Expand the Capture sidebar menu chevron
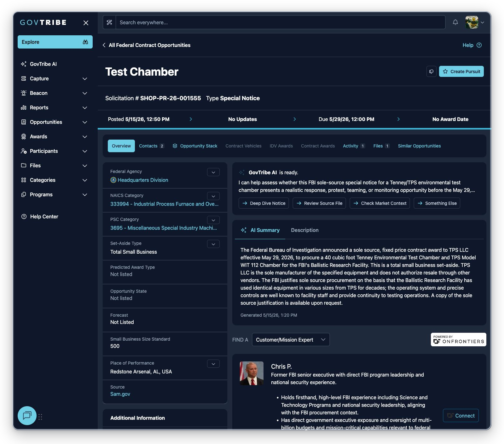The height and width of the screenshot is (444, 504). tap(85, 78)
